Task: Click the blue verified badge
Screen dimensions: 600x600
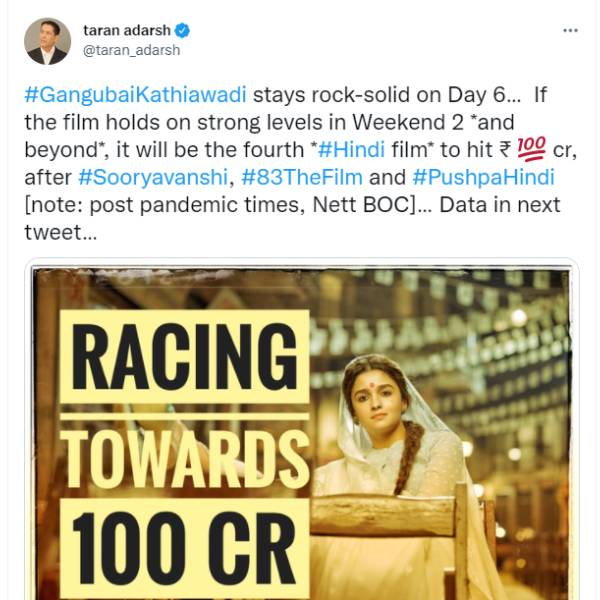Action: coord(181,31)
